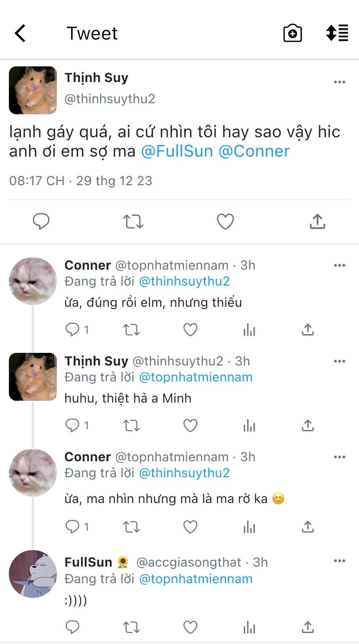Like FullSun's ":))))" reply
359x644 pixels.
click(190, 627)
